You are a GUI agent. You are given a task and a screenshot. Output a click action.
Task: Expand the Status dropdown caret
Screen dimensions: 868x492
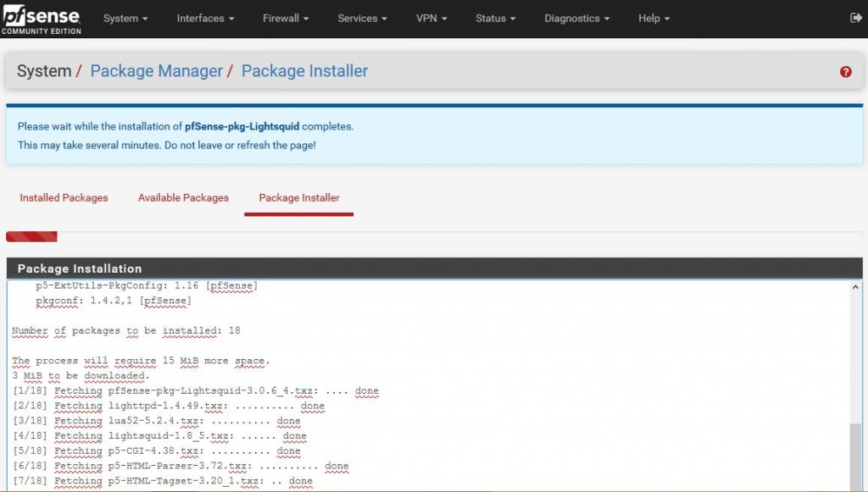[x=512, y=18]
